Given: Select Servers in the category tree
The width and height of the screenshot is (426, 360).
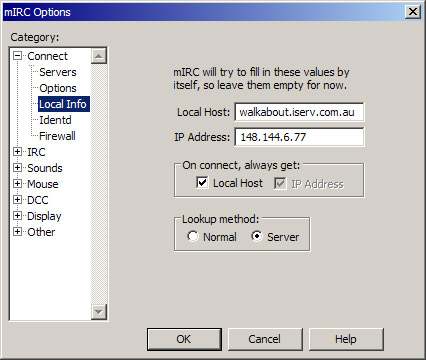Looking at the screenshot, I should tap(58, 72).
